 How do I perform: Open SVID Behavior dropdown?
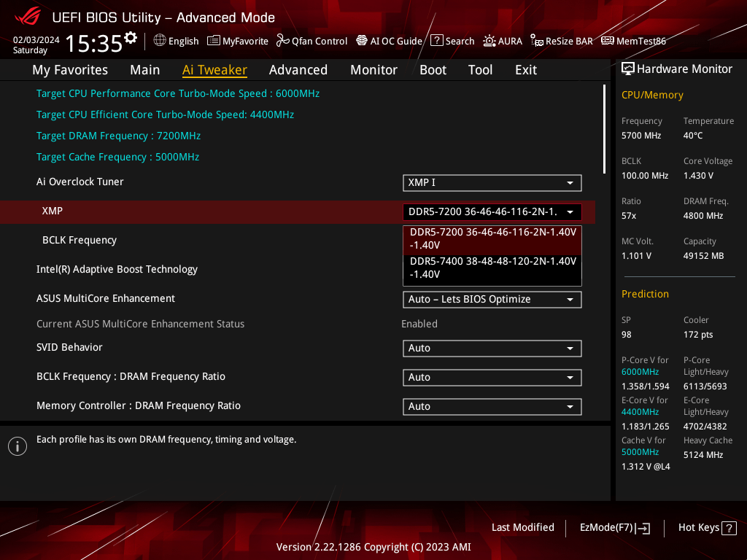coord(492,348)
